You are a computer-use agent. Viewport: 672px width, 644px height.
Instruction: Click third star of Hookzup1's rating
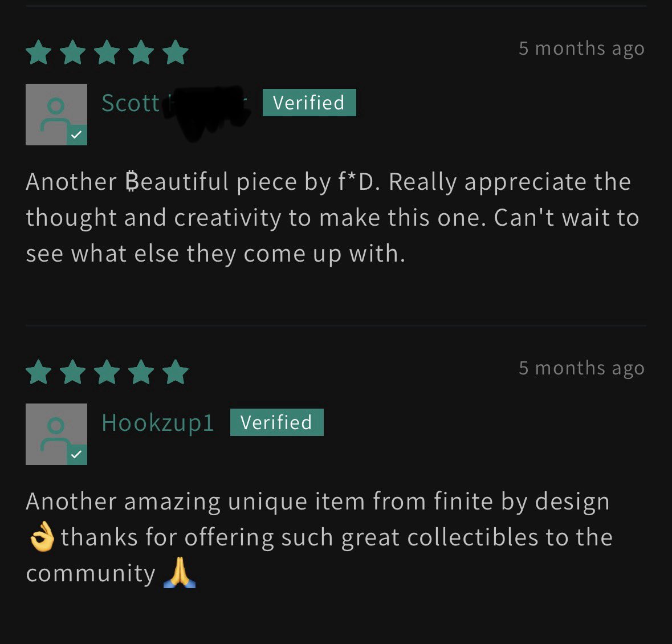click(x=107, y=372)
